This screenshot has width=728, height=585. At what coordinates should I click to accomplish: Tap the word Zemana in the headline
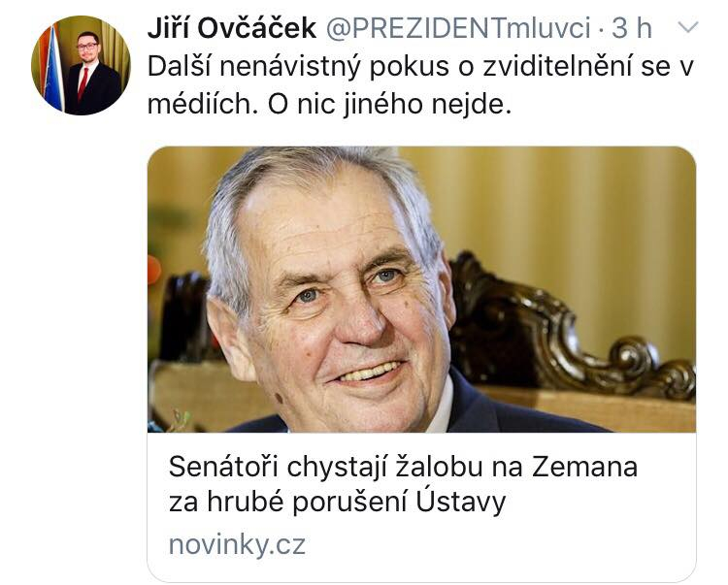584,467
